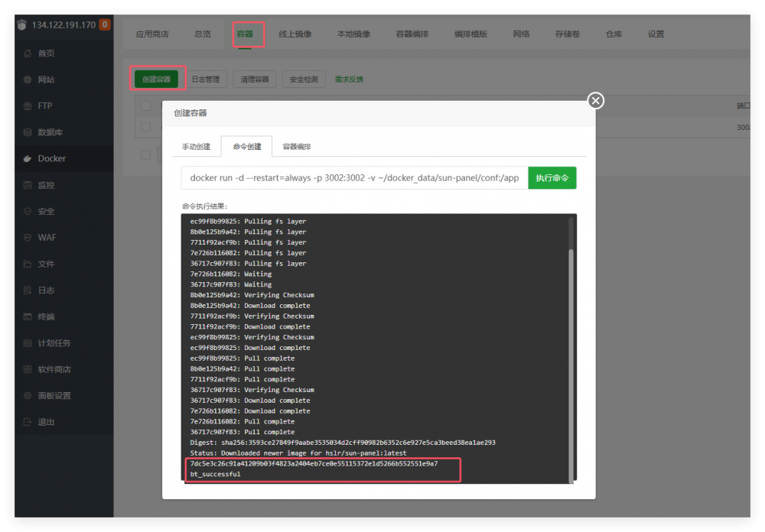Image resolution: width=765 pixels, height=532 pixels.
Task: Click the green 创建容器 button
Action: click(x=156, y=79)
